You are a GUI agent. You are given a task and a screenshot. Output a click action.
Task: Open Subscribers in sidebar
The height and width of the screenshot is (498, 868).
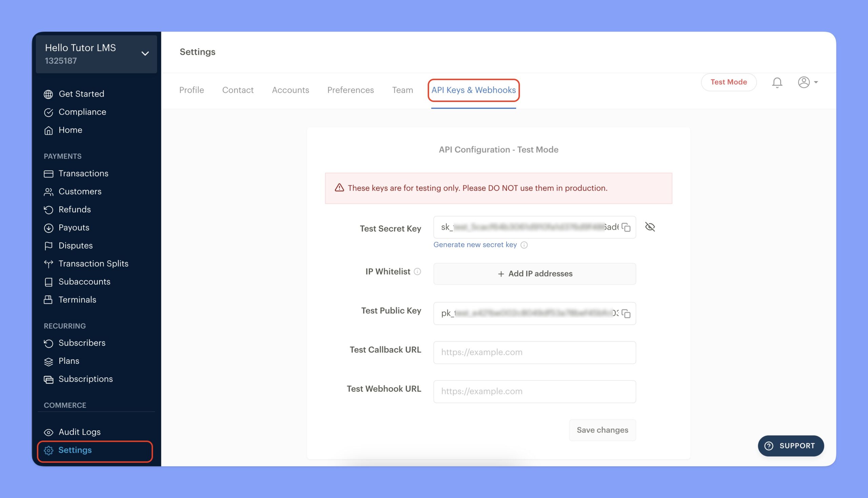[x=82, y=343]
